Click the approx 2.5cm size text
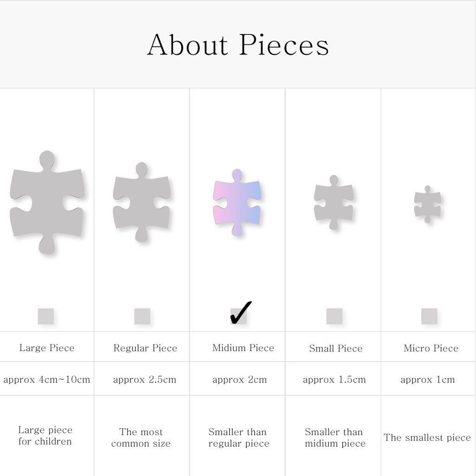476x476 pixels. pyautogui.click(x=145, y=379)
